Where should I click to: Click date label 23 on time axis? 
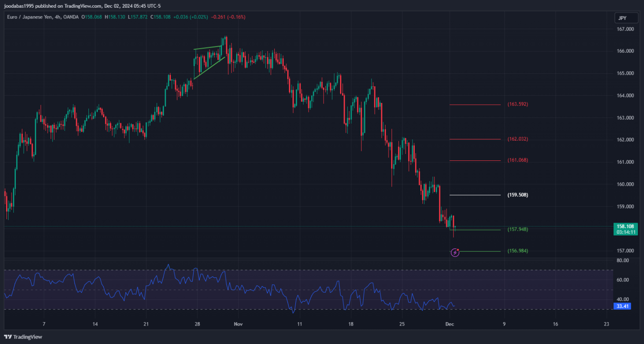[606, 324]
